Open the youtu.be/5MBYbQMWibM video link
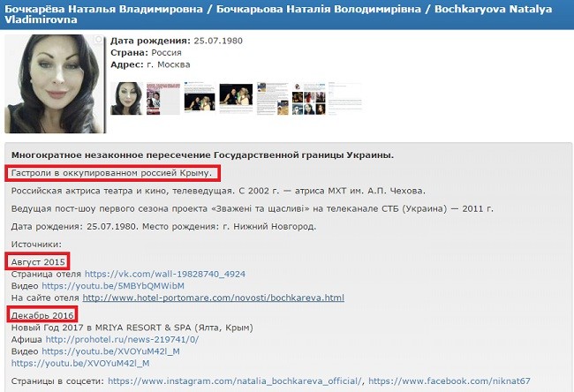Screen dimensions: 574x392 click(113, 286)
